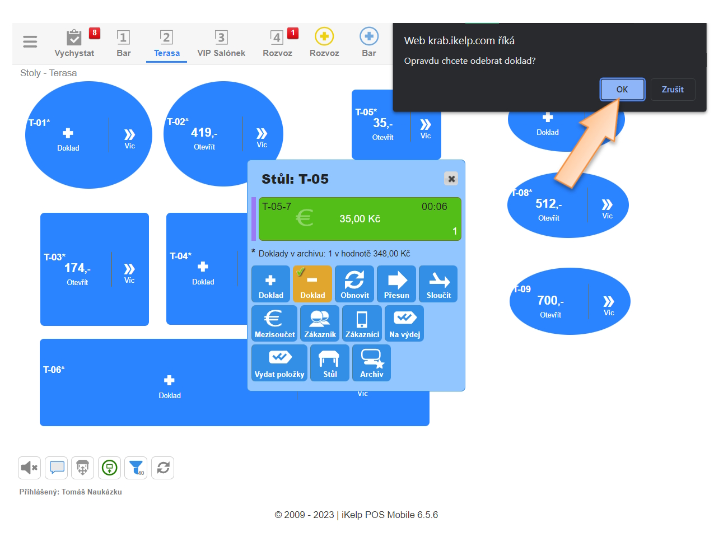Confirm document removal with OK
728x560 pixels.
pyautogui.click(x=622, y=90)
